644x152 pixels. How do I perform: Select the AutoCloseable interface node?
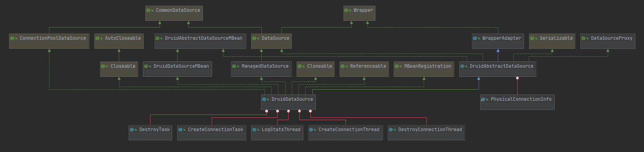tap(119, 41)
